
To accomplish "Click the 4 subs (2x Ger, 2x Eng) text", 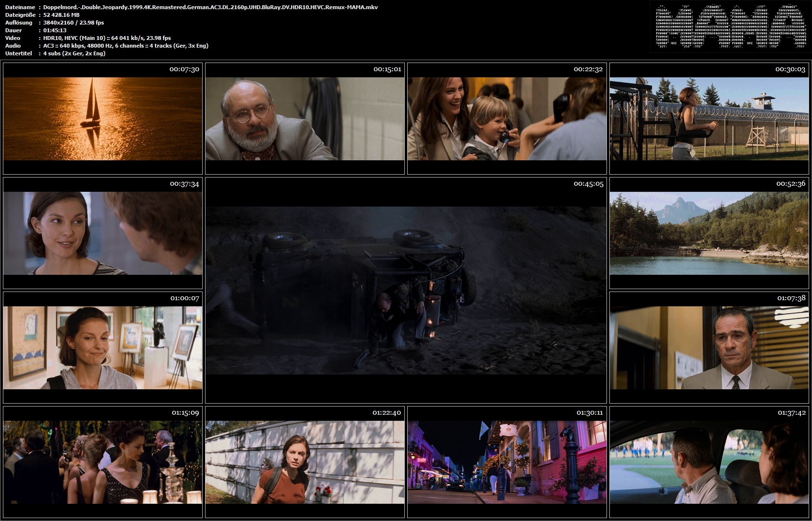I will click(x=74, y=53).
